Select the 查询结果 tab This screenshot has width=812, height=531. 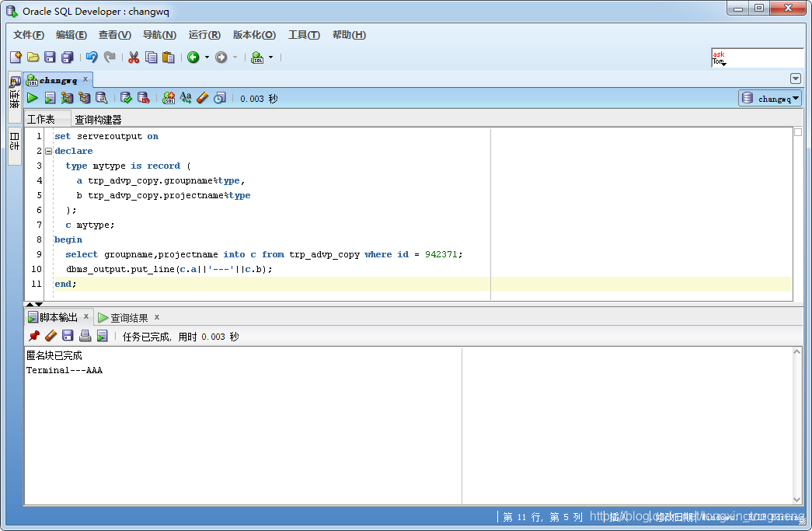129,317
